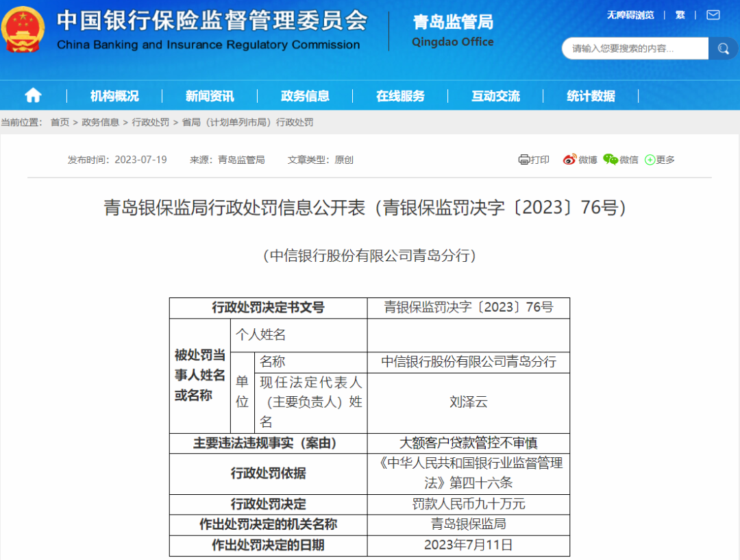
Task: Click 行政处罚 breadcrumb link
Action: coord(150,122)
